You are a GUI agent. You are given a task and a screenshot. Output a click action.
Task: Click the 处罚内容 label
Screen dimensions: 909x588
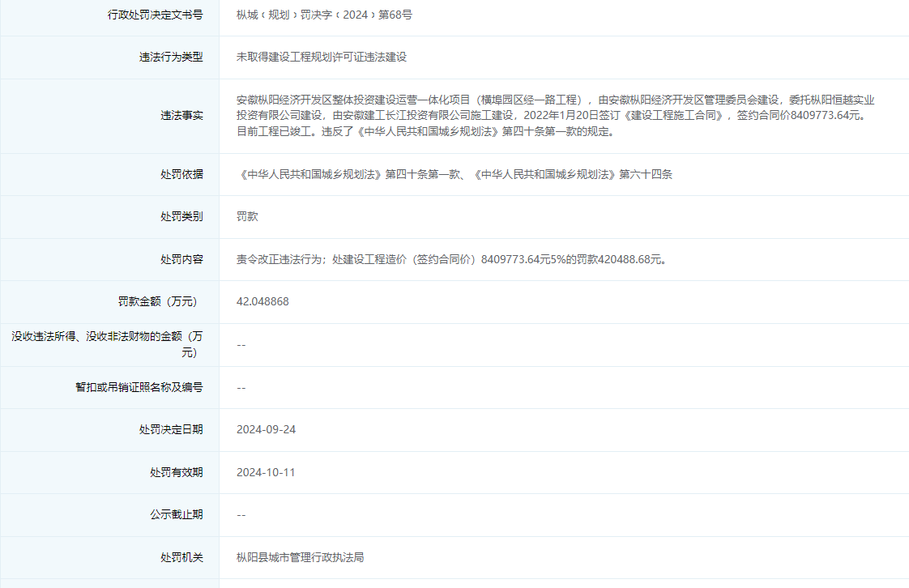point(182,259)
